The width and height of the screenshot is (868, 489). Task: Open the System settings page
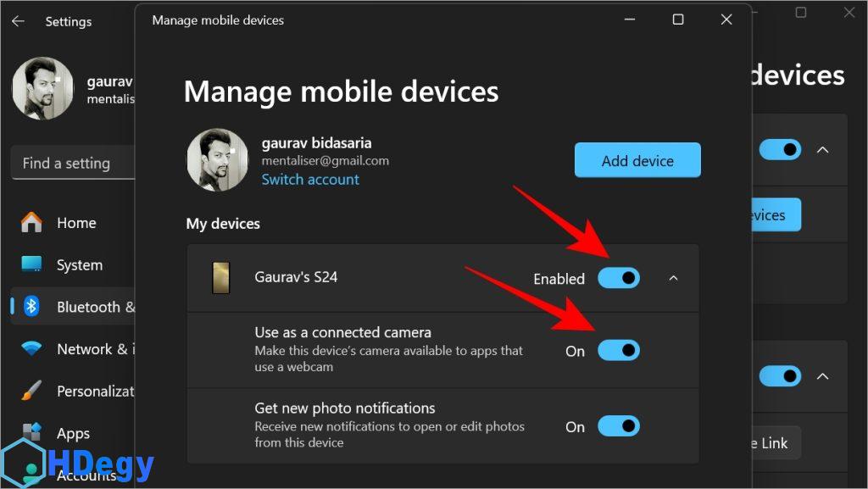[79, 265]
